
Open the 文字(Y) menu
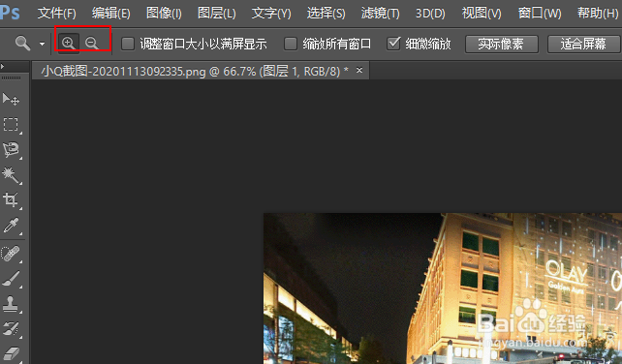271,14
